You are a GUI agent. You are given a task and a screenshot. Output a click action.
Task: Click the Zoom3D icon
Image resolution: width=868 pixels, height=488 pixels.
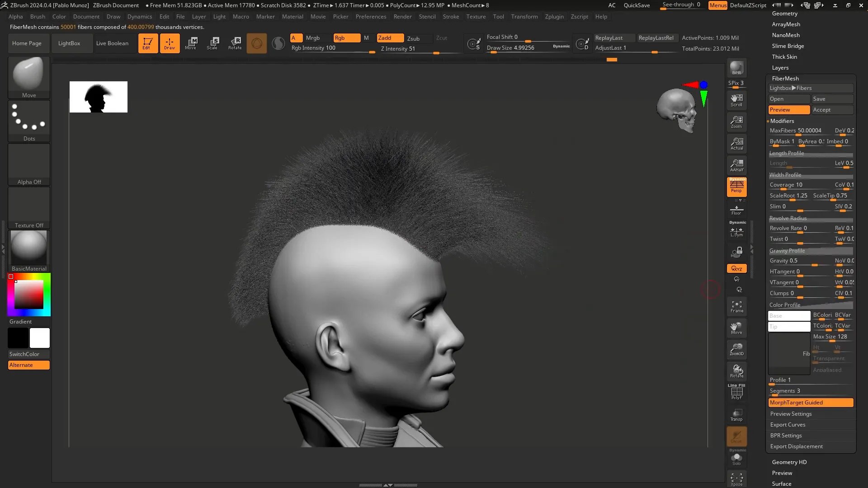[736, 350]
